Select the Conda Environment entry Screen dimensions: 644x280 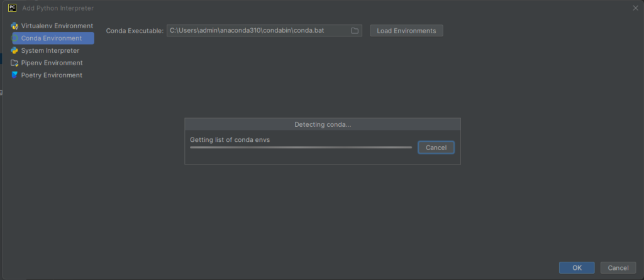tap(52, 38)
